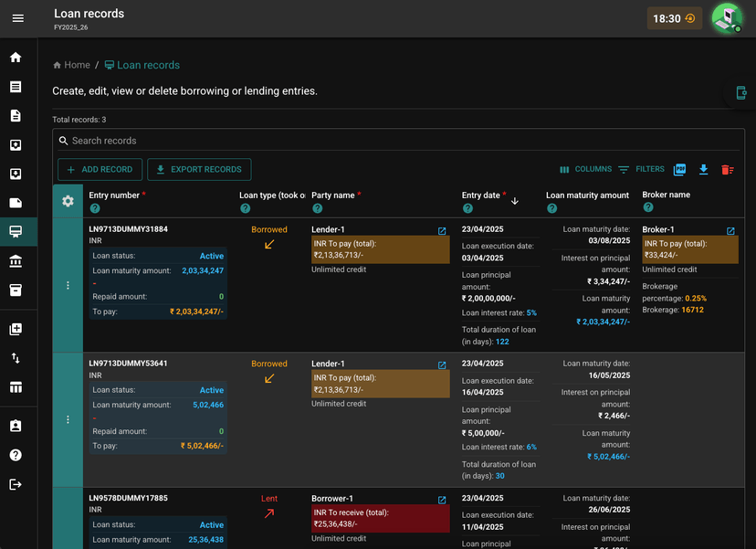
Task: Open the table grid sidebar icon
Action: tap(16, 387)
